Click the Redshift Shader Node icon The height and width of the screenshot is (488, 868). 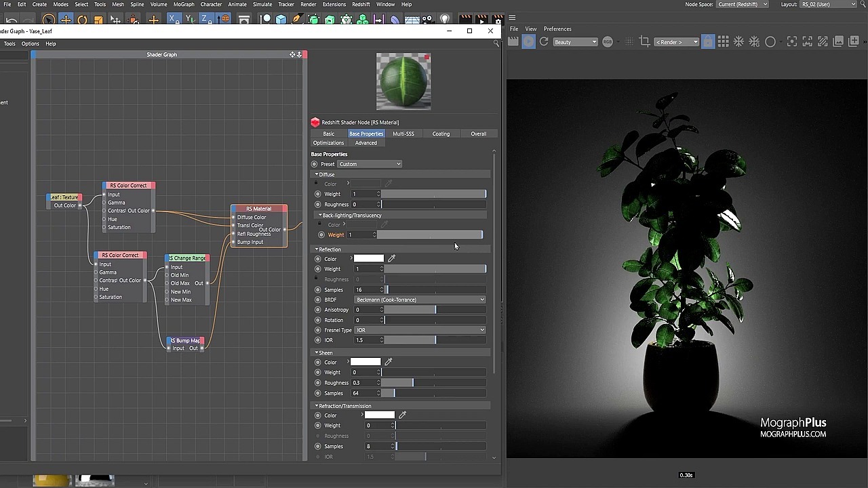coord(315,123)
